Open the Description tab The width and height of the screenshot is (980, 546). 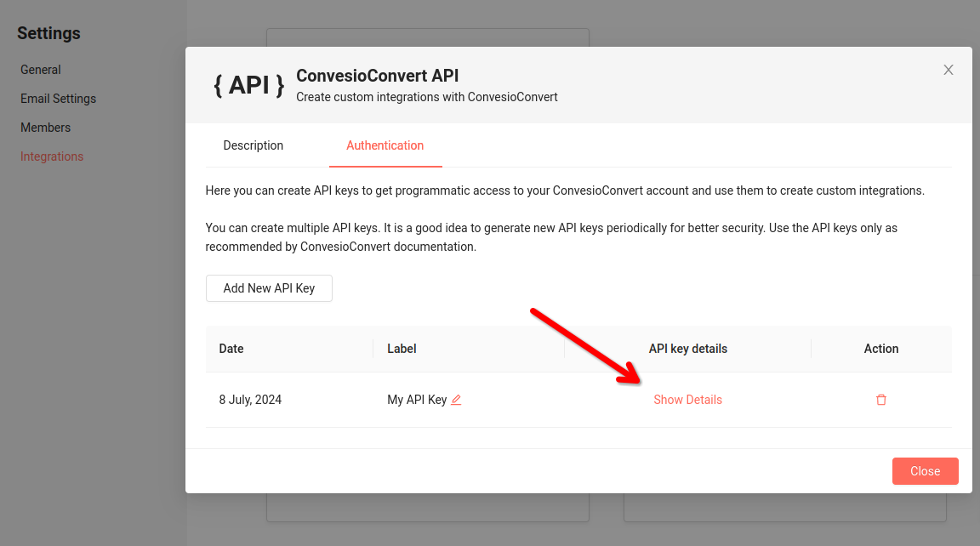click(253, 145)
